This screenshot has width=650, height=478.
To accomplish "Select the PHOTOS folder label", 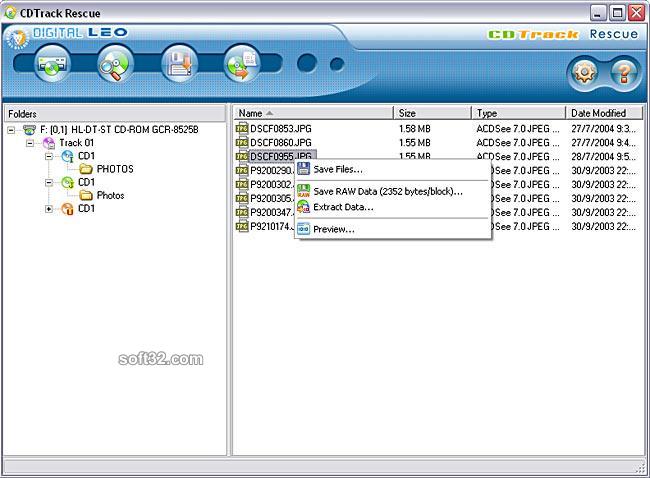I will point(115,169).
